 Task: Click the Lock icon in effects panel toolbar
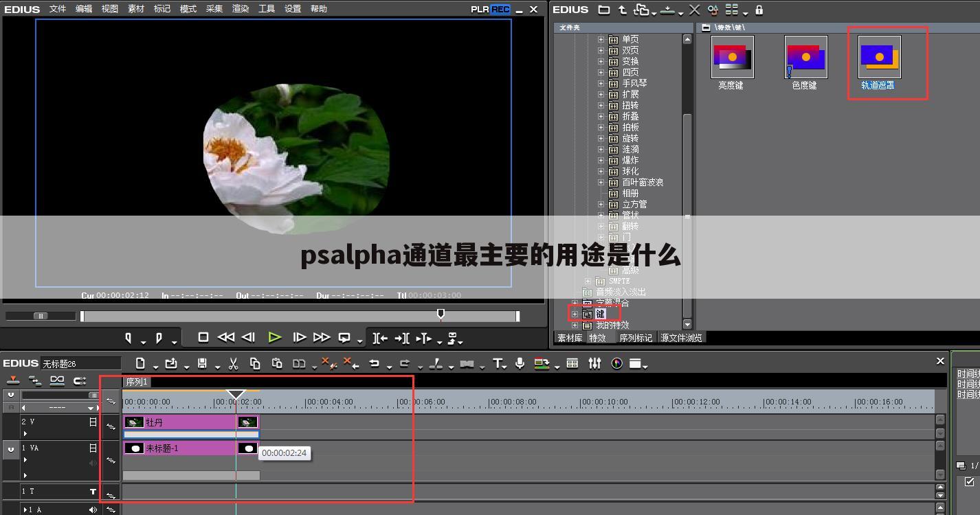click(759, 10)
